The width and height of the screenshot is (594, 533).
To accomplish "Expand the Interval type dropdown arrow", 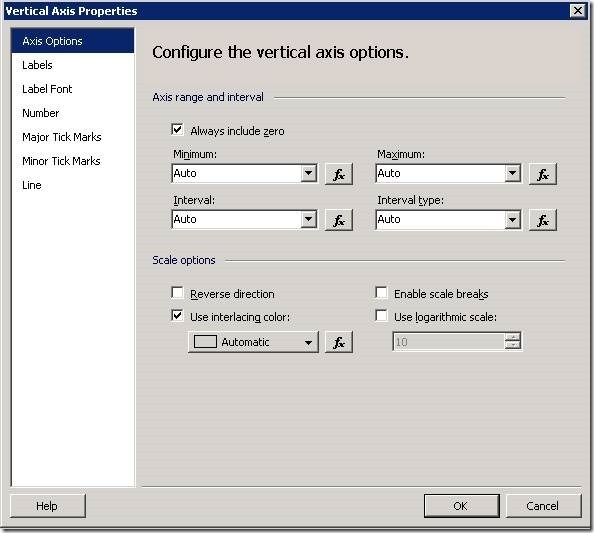I will click(513, 219).
